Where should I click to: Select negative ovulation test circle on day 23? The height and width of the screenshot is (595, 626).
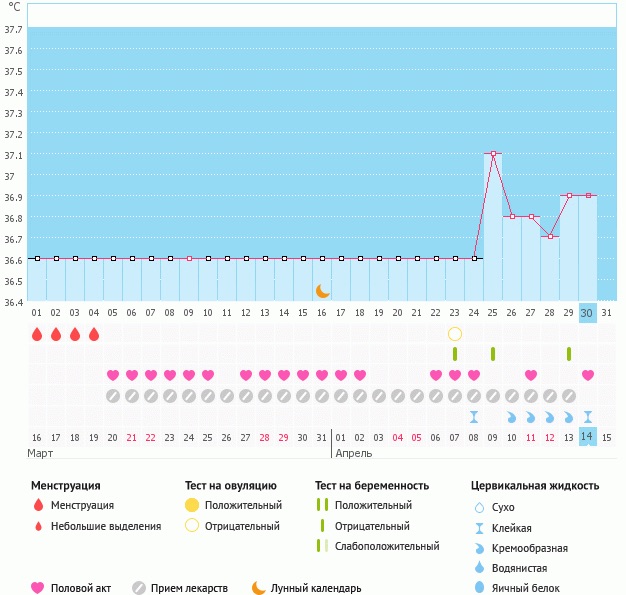[455, 334]
